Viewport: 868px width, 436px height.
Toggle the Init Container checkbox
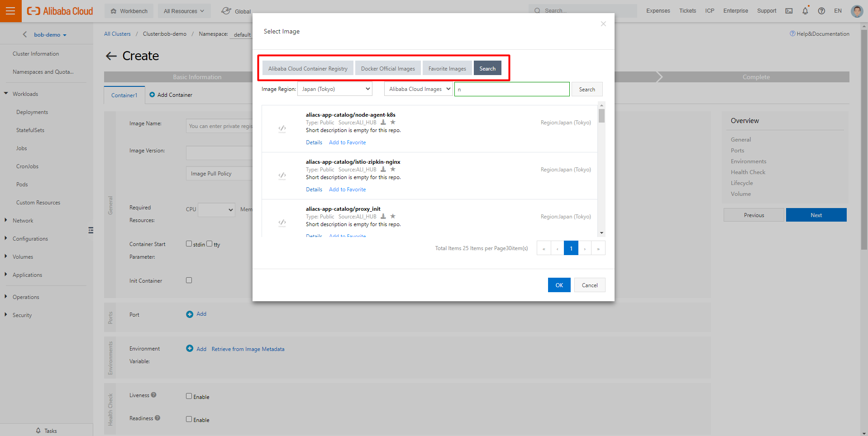click(189, 280)
